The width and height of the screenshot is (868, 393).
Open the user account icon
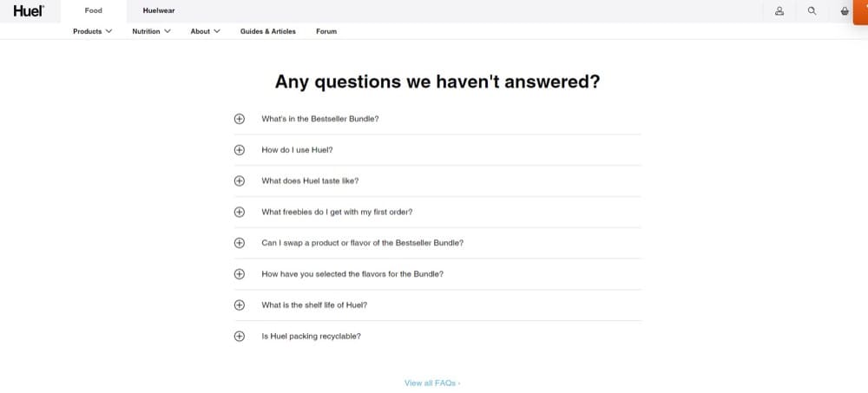pyautogui.click(x=779, y=10)
